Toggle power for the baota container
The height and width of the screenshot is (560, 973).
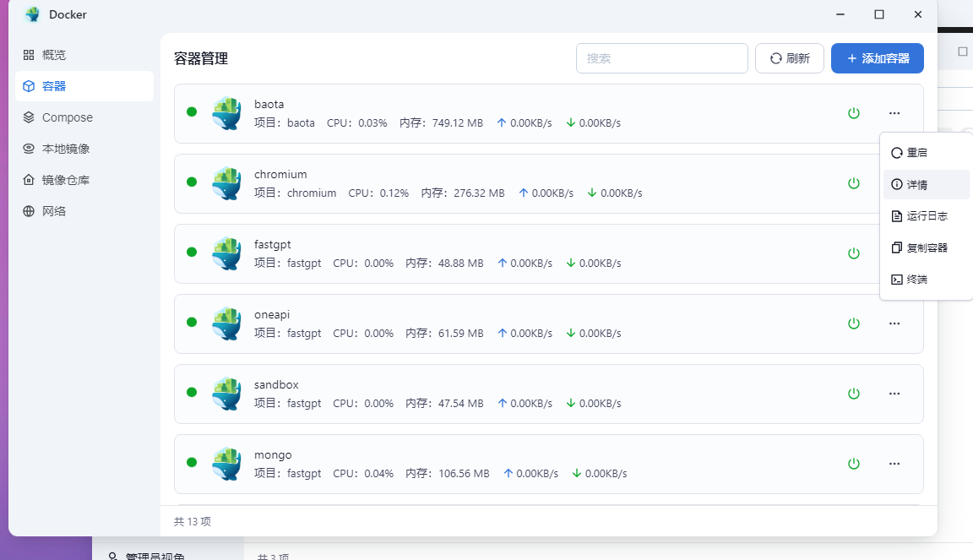tap(854, 113)
